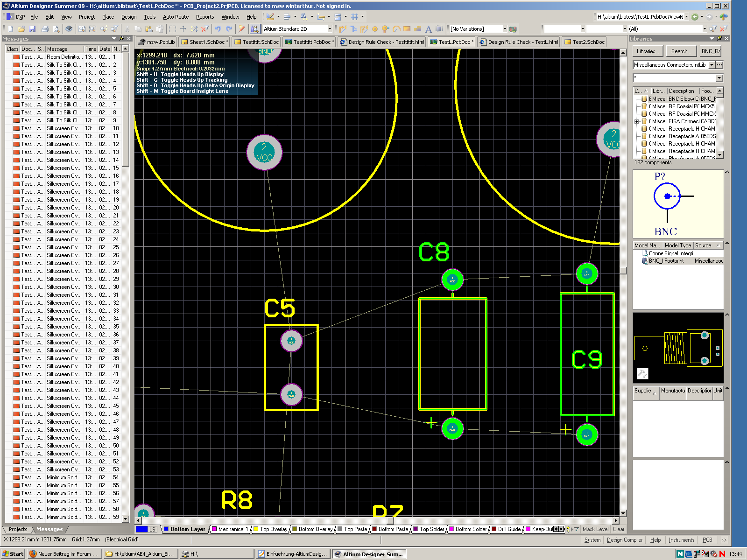This screenshot has height=560, width=747.
Task: Open the document path address dropdown
Action: click(686, 17)
